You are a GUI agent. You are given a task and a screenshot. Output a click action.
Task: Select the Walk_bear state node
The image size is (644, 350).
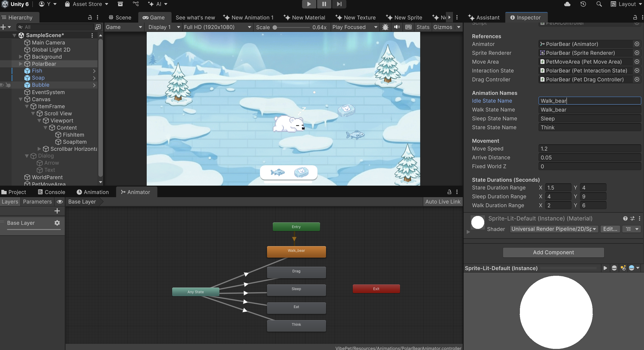point(296,251)
